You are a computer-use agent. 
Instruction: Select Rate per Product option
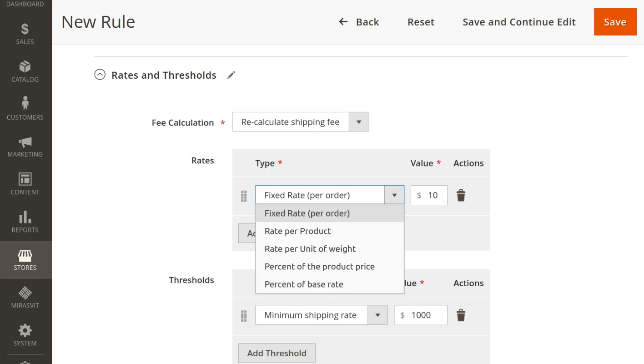point(297,231)
